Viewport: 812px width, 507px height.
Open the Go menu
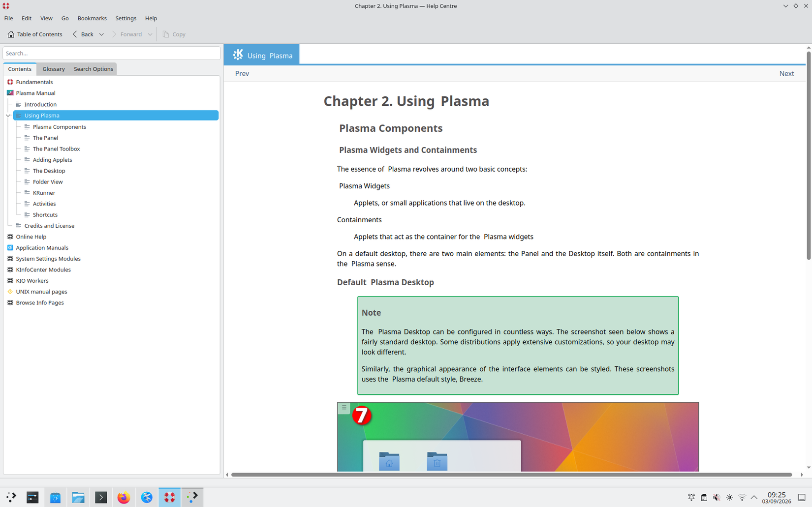[65, 18]
